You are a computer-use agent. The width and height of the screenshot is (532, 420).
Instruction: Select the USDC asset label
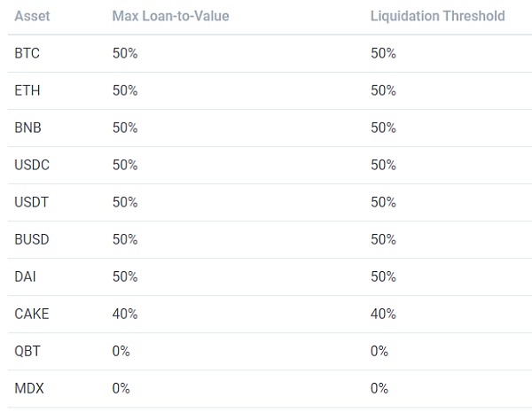31,165
